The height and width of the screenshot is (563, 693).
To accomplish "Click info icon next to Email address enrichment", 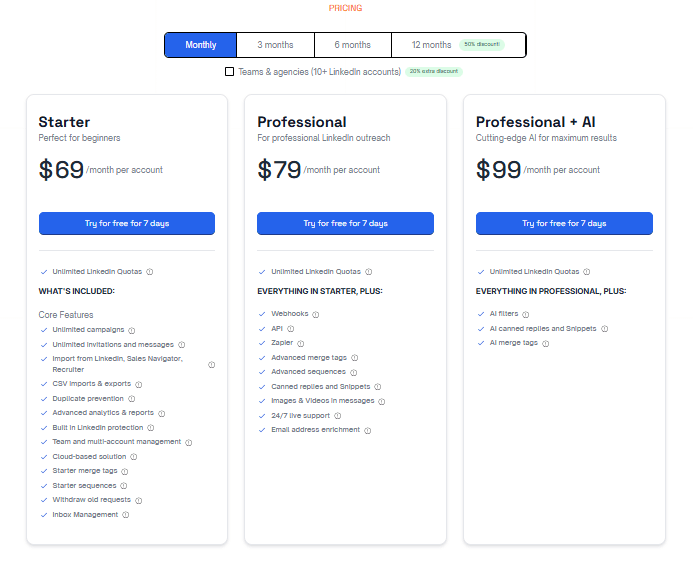I will tap(368, 430).
